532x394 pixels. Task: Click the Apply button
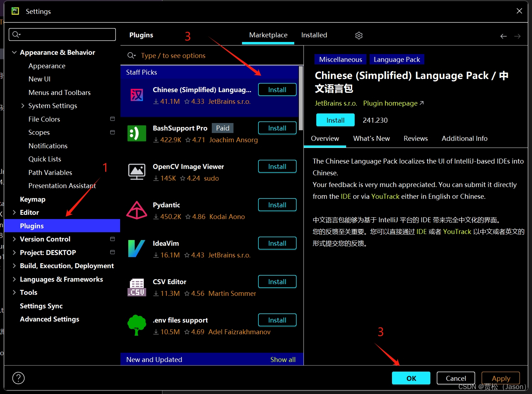pos(501,378)
